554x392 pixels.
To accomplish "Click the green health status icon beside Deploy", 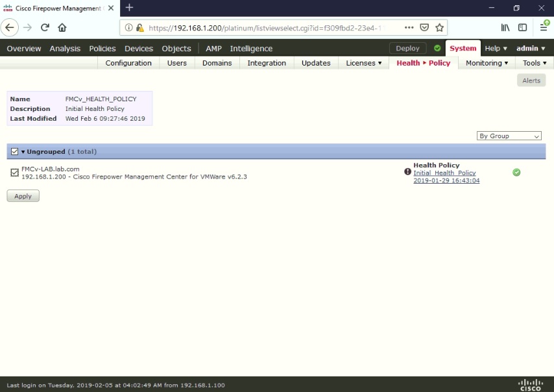I will [x=437, y=48].
